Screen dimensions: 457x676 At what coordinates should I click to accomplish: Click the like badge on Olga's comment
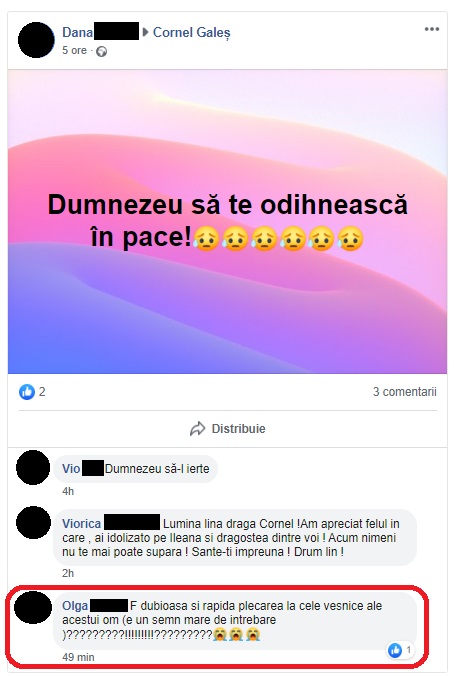(401, 650)
